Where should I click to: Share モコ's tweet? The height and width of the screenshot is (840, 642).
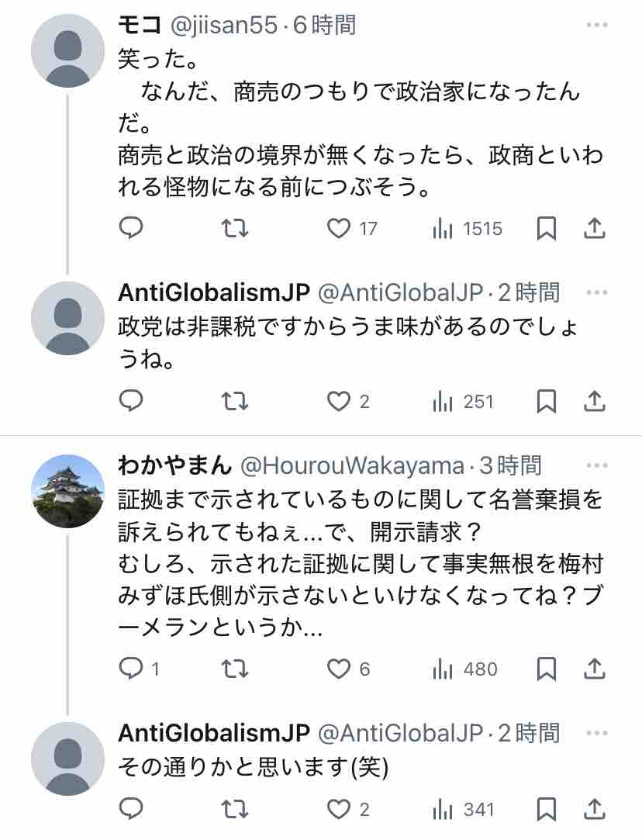coord(594,228)
